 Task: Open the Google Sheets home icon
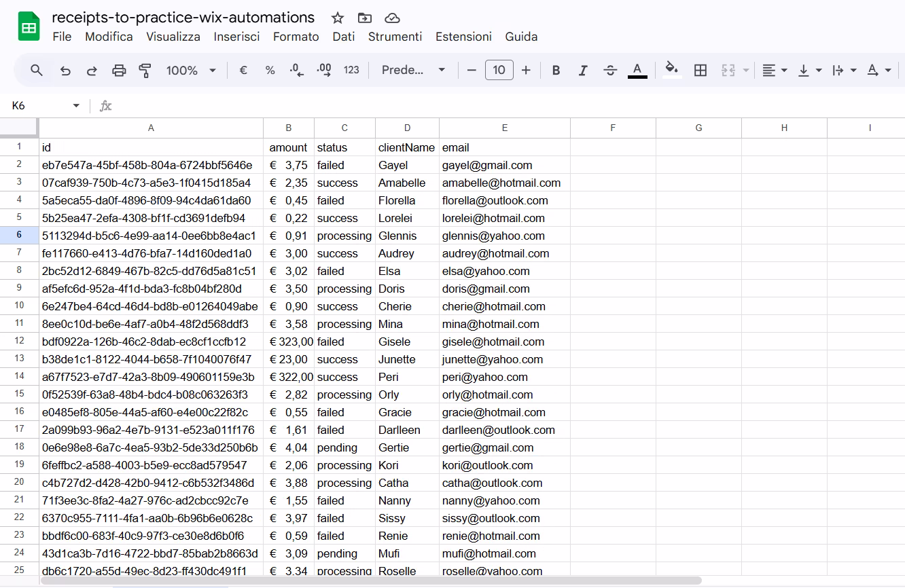(29, 27)
